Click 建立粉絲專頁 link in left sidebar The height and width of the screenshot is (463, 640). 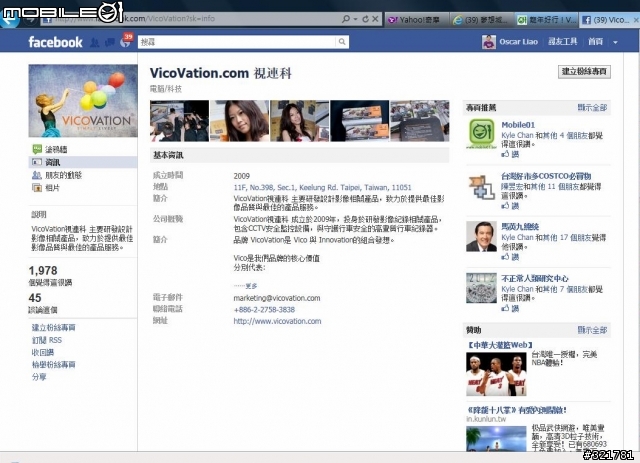[x=53, y=327]
